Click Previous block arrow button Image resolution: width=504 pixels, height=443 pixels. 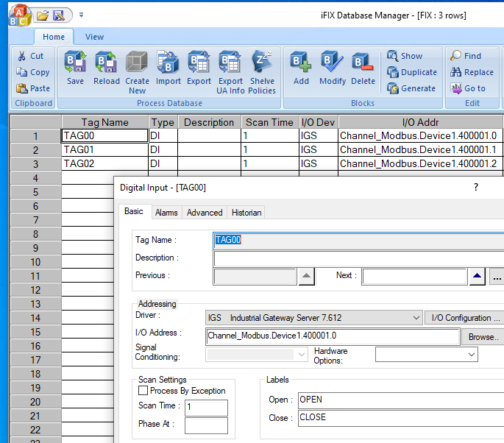[306, 277]
